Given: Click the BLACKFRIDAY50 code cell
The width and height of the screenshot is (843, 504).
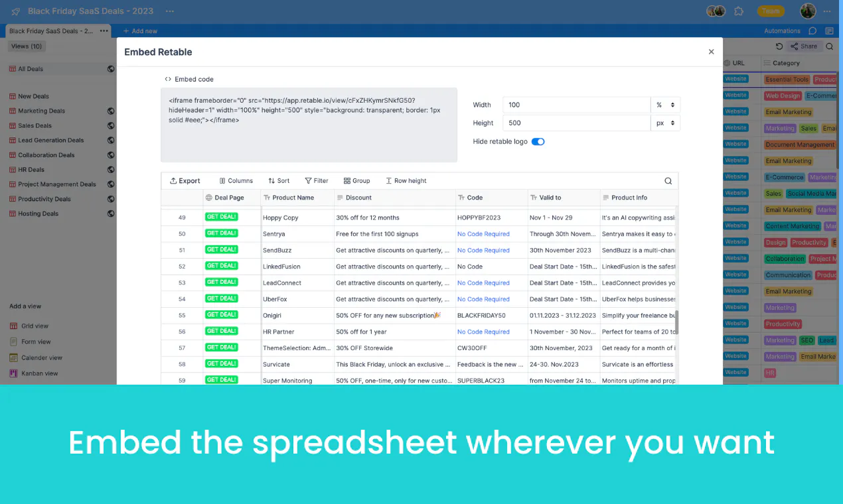Looking at the screenshot, I should [x=491, y=316].
